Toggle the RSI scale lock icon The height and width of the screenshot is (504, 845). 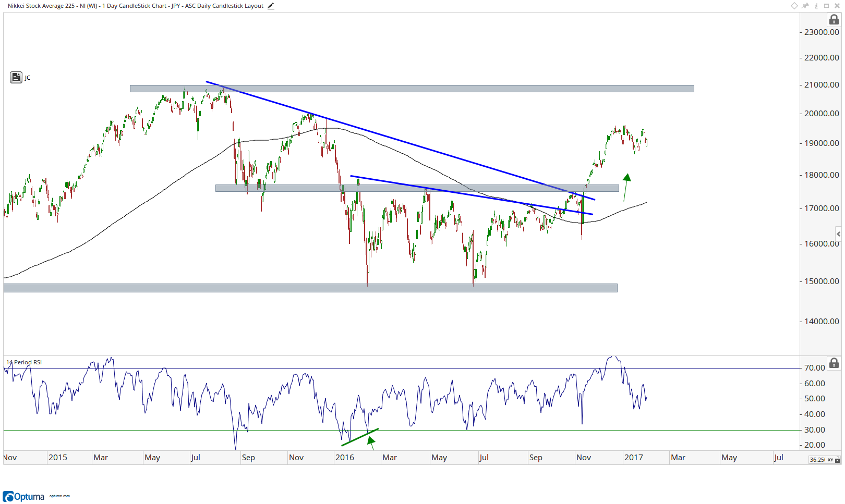point(834,363)
